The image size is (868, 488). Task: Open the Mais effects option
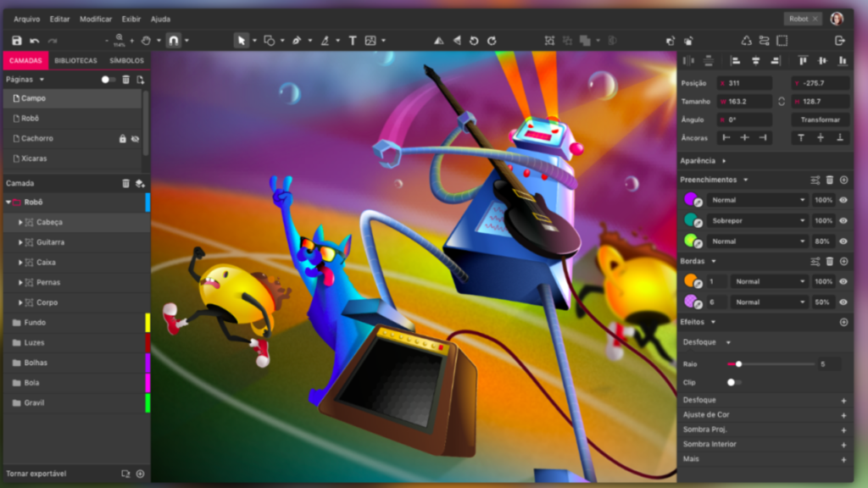pyautogui.click(x=843, y=459)
